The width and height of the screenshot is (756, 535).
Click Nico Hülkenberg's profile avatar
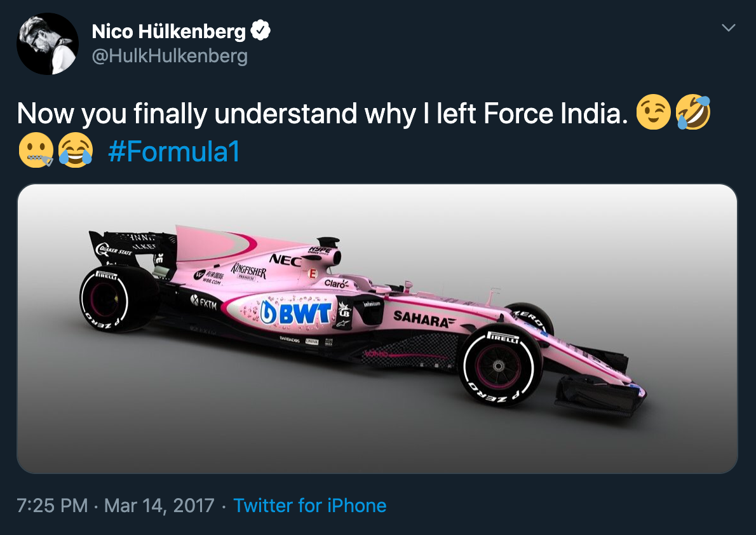48,44
